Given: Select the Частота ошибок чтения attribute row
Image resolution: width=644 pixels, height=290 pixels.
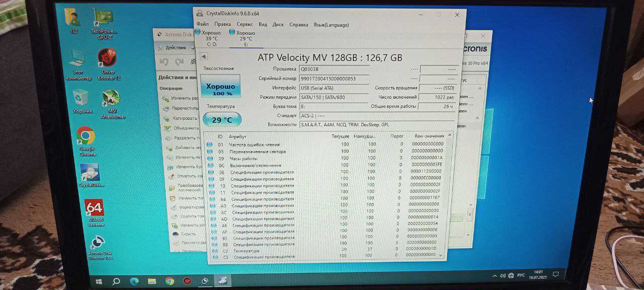Looking at the screenshot, I should point(325,144).
